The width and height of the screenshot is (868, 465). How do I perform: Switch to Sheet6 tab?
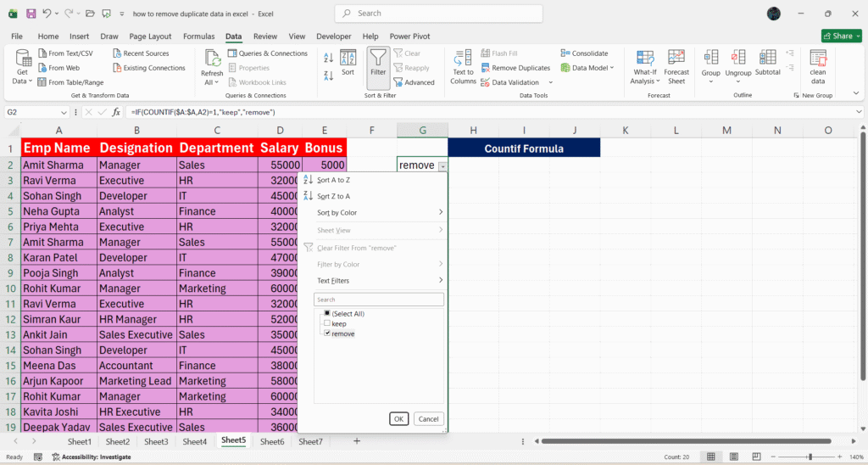click(x=272, y=442)
